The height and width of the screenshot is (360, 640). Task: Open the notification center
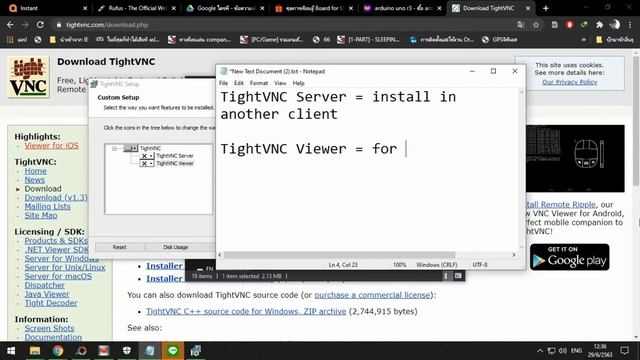[x=624, y=351]
